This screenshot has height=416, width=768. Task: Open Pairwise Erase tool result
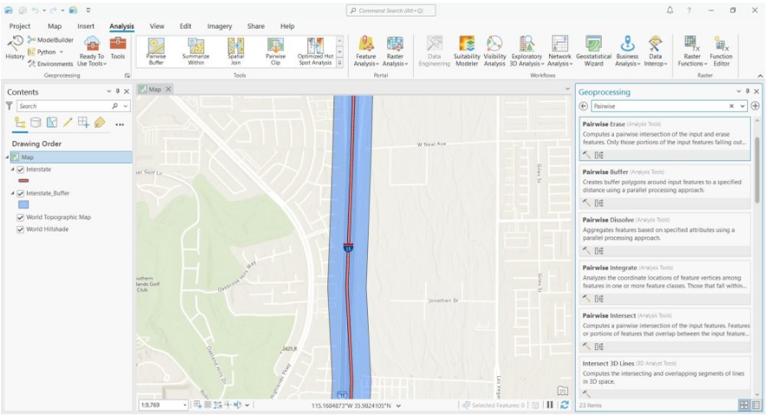pos(665,138)
